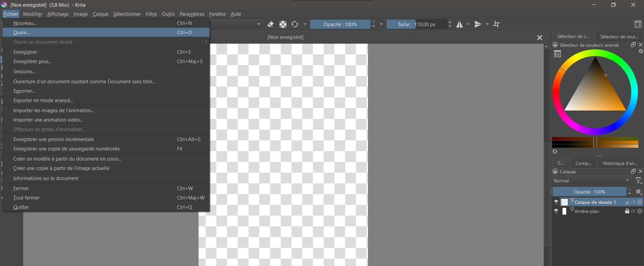644x266 pixels.
Task: Expand the toolbar blending mode dropdown arrow
Action: (259, 24)
